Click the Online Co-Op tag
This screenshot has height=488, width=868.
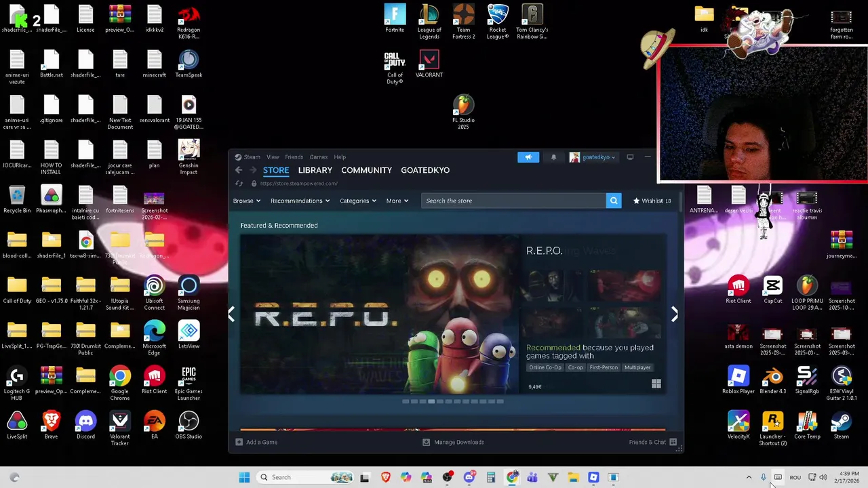click(545, 367)
